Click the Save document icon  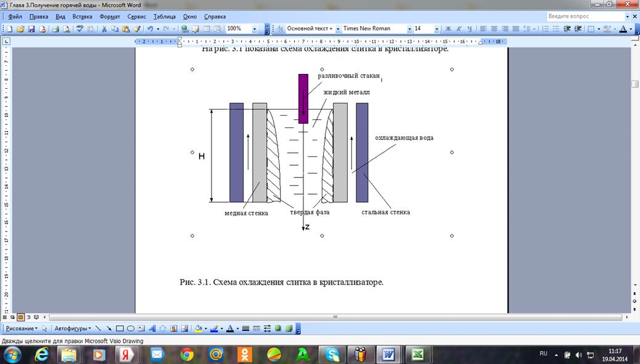tap(31, 29)
